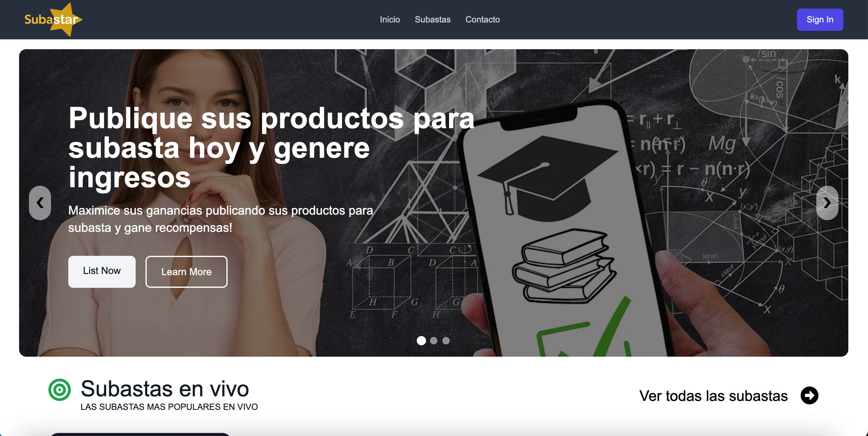Click the Learn More button
This screenshot has height=436, width=868.
tap(186, 272)
